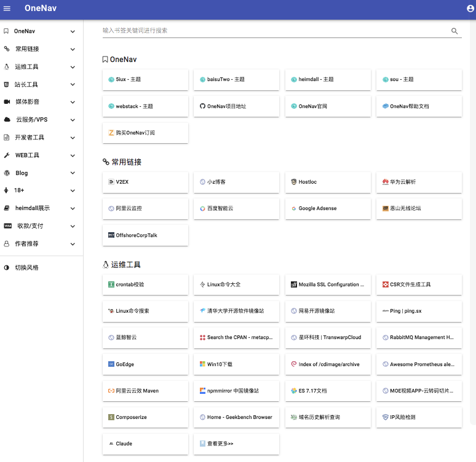Click the red dots icon on Search the CPAN card
The width and height of the screenshot is (476, 462).
(x=202, y=338)
